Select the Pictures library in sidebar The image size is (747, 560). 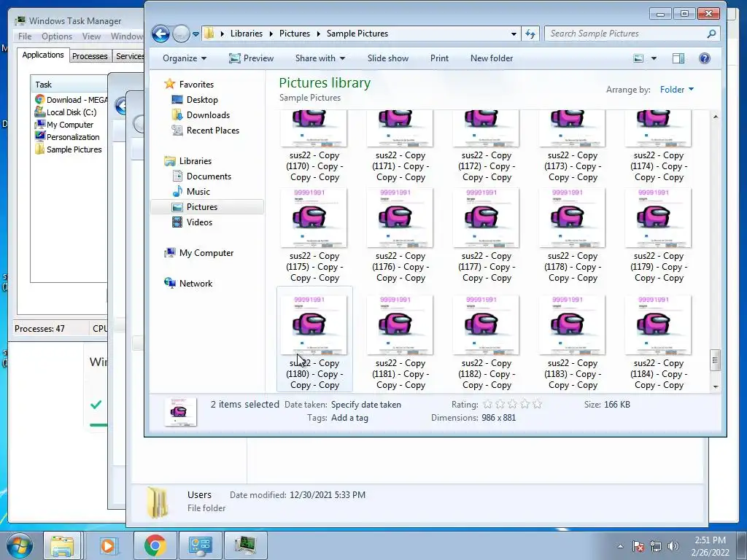pyautogui.click(x=202, y=206)
